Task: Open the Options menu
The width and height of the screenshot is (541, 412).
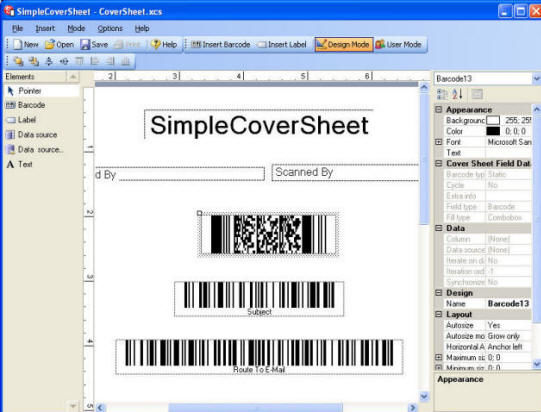Action: (x=110, y=28)
